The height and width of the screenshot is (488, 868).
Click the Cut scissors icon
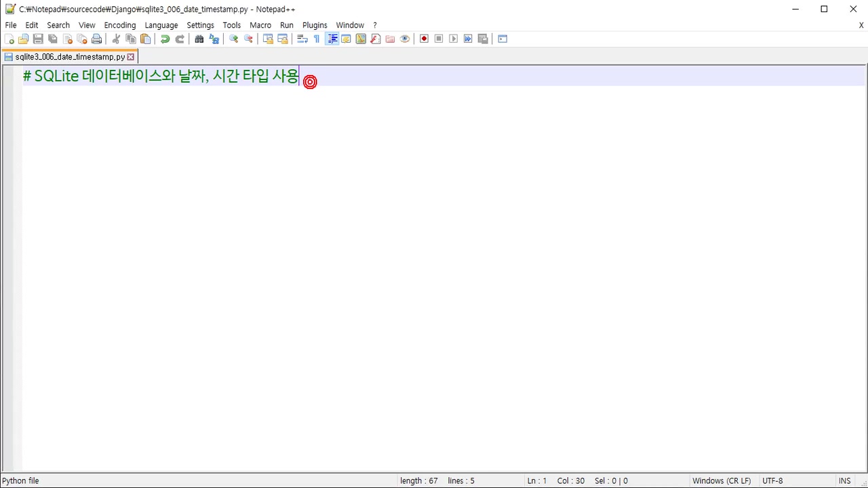pos(116,39)
